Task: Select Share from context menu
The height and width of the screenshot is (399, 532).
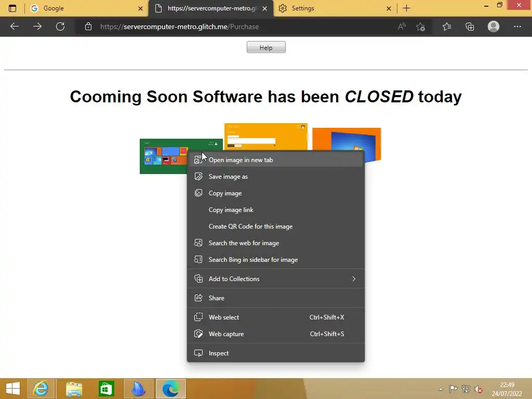Action: point(275,298)
